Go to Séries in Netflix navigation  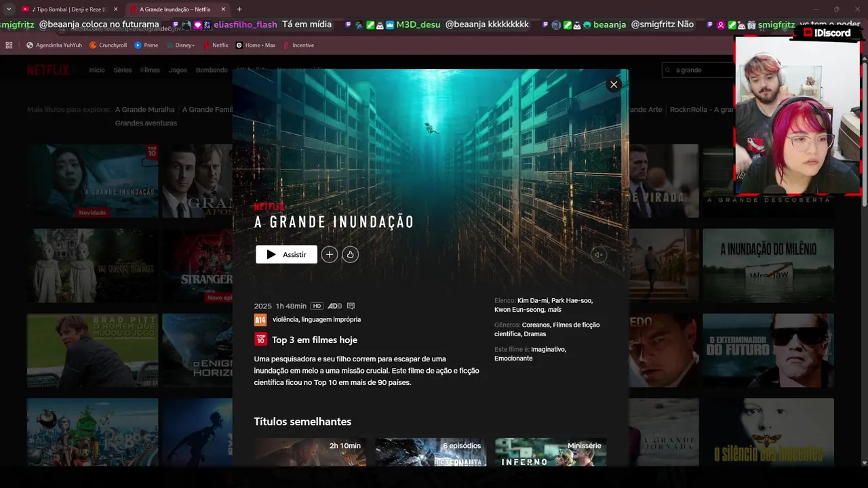123,70
